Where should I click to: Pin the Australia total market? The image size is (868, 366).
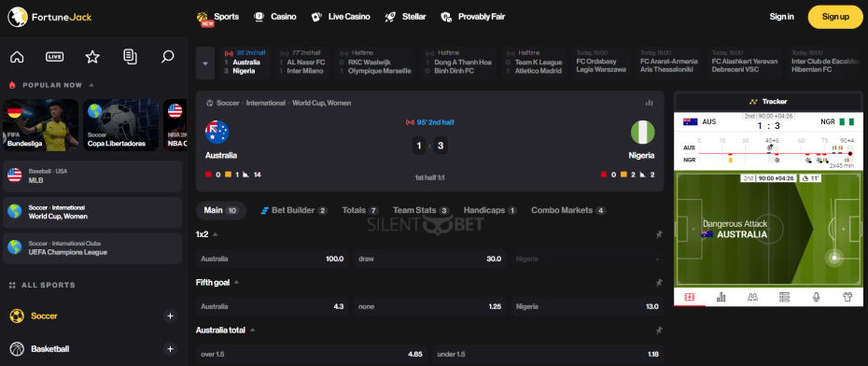tap(659, 331)
